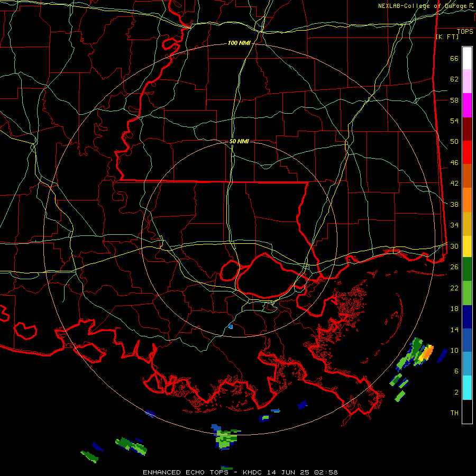Click the '18' legend value

point(454,309)
